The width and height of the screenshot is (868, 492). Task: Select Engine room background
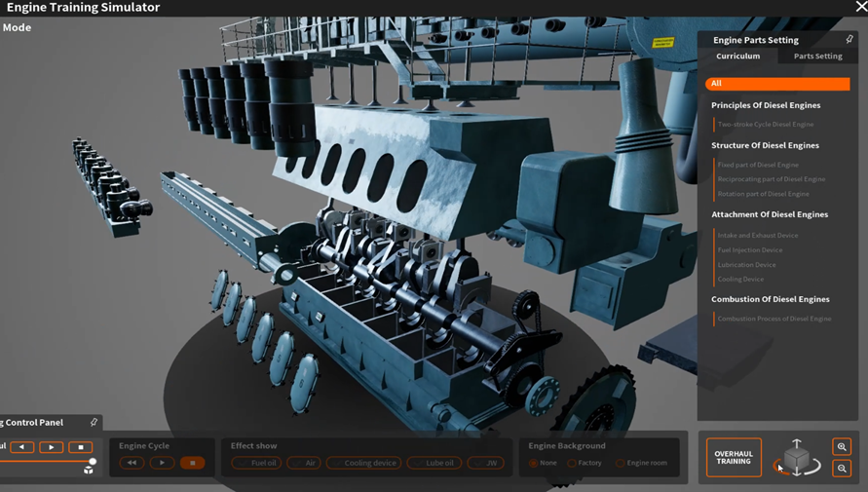pyautogui.click(x=641, y=463)
